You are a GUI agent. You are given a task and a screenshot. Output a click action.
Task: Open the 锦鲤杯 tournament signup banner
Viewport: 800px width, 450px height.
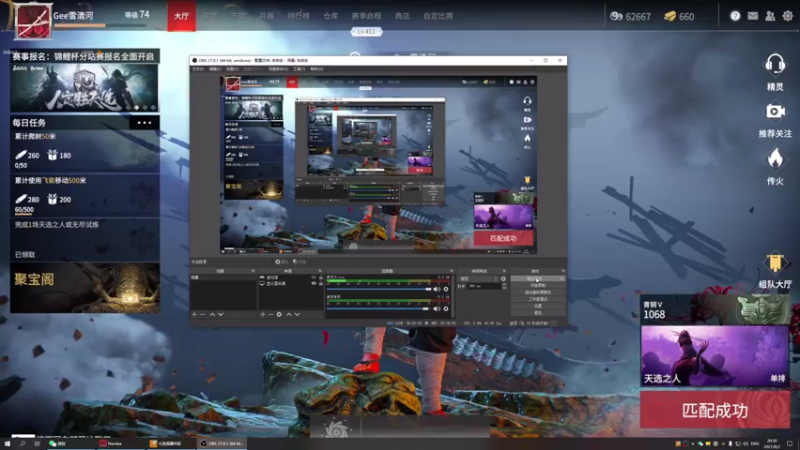[x=85, y=81]
